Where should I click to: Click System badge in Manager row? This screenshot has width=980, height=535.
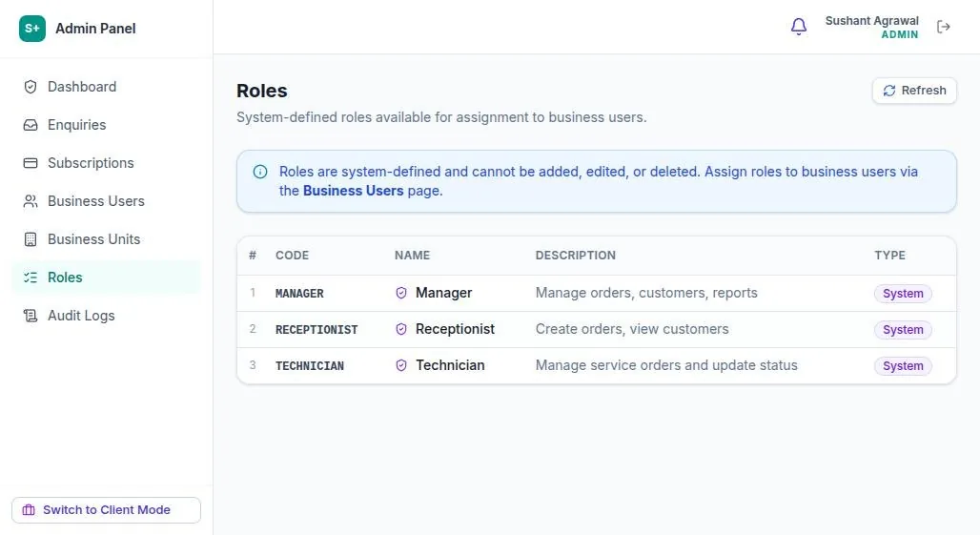[x=903, y=293]
